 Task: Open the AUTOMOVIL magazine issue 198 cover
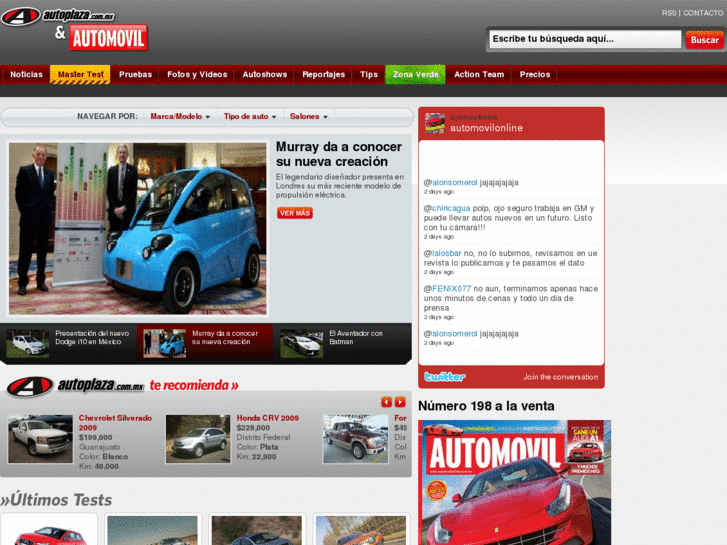tap(515, 482)
